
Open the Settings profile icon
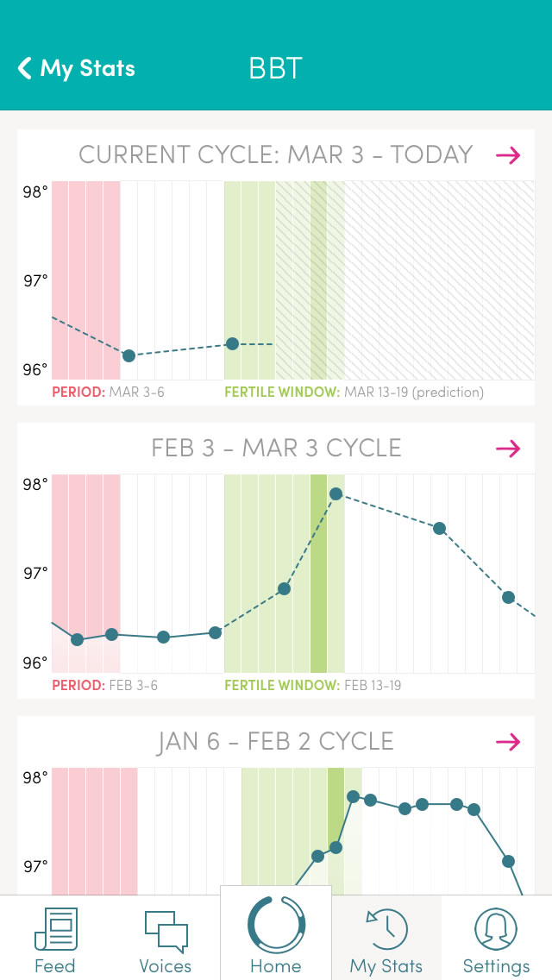coord(496,928)
